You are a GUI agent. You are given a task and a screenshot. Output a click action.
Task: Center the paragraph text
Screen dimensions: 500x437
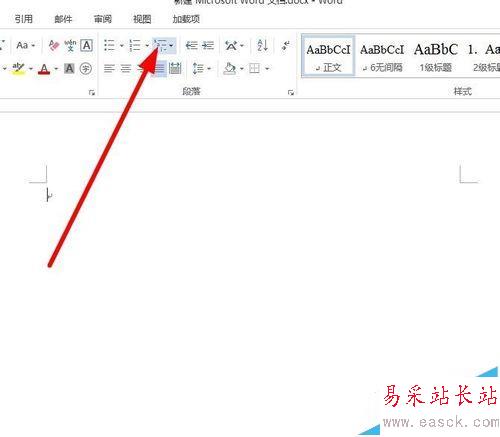pyautogui.click(x=126, y=69)
